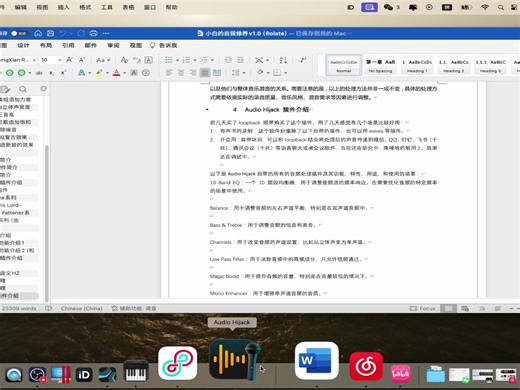Screen dimensions: 520x390
Task: Launch Audio Hijack from the Dock
Action: click(235, 360)
